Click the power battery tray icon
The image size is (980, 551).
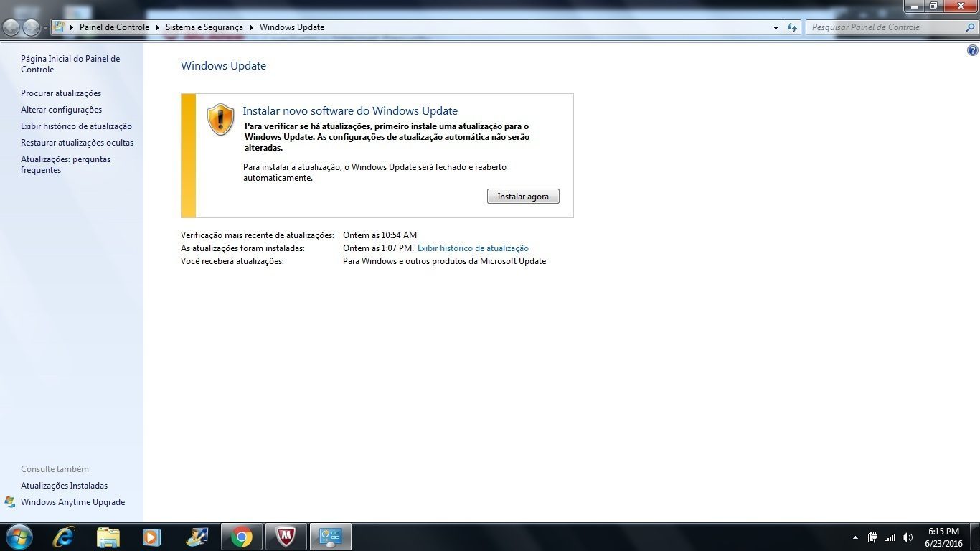pyautogui.click(x=872, y=537)
